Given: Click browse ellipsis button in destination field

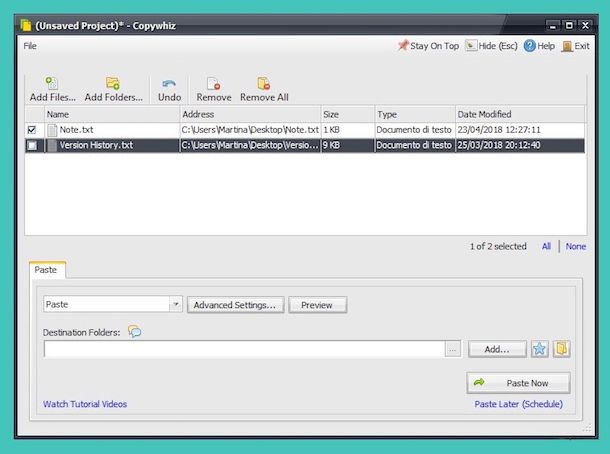Looking at the screenshot, I should click(x=452, y=349).
